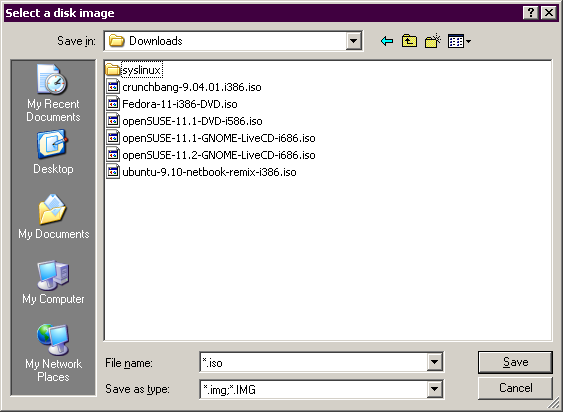Select ubuntu-9.10-netbook-remix-i386.iso file name

click(x=209, y=172)
